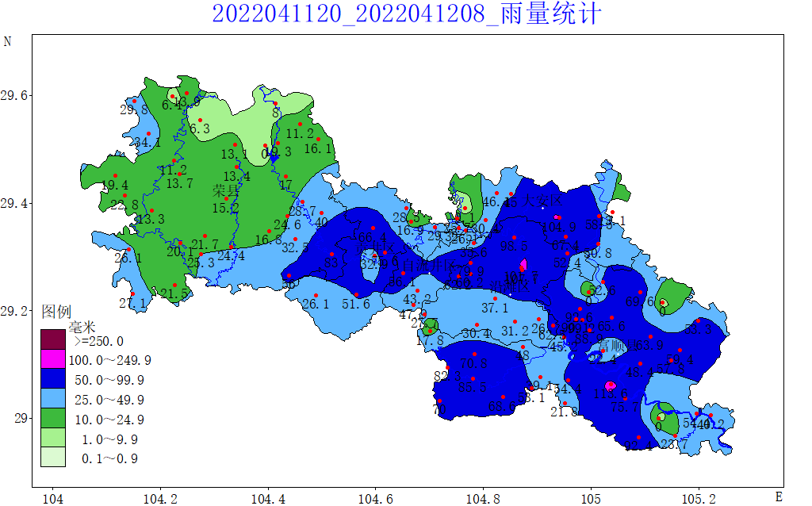
Task: Select the magenta 100.0~249.9 legend swatch
Action: pyautogui.click(x=53, y=359)
